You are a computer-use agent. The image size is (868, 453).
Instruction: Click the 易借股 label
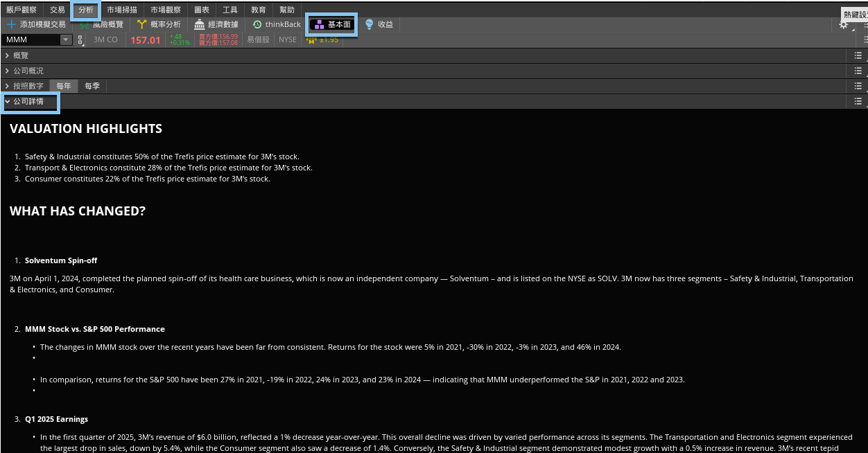click(x=258, y=39)
